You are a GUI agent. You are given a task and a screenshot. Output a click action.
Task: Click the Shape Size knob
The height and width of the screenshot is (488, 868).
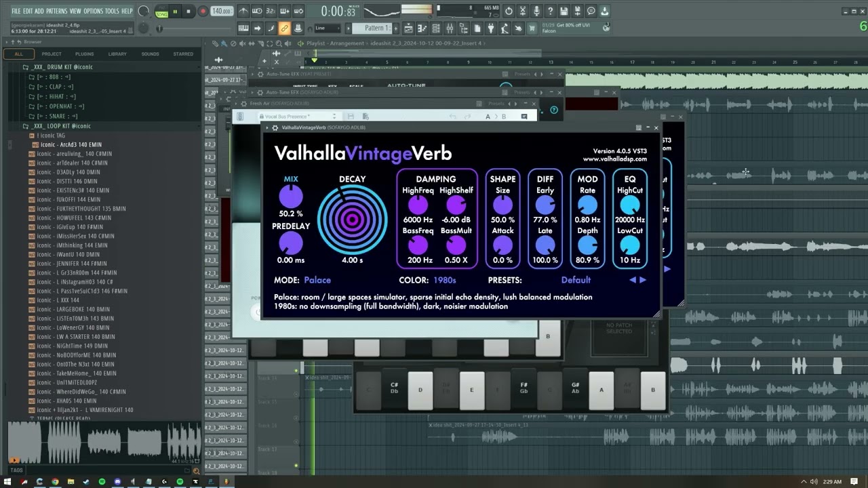pos(502,205)
